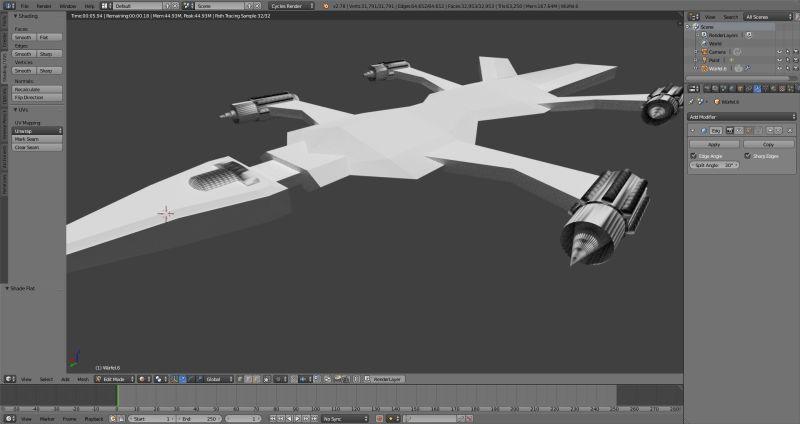Open the scene browse icon
Viewport: 800px width, 424px height.
point(188,6)
